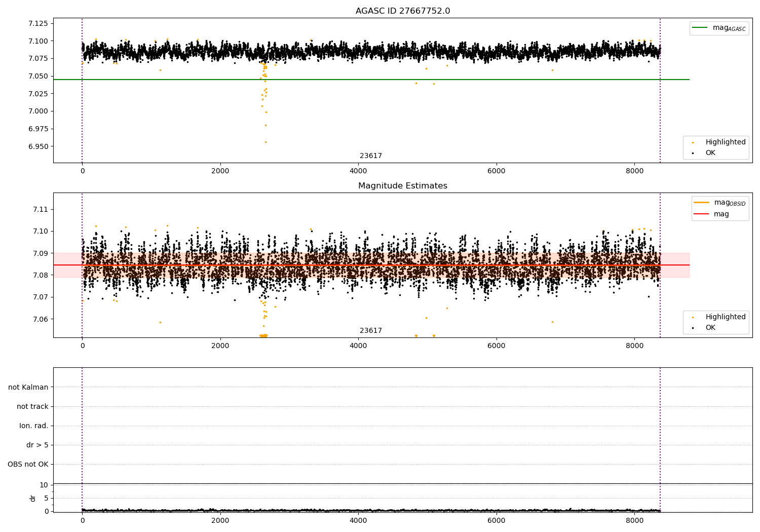The width and height of the screenshot is (760, 532).
Task: Click the 7.09 y-tick in middle plot
Action: point(41,253)
